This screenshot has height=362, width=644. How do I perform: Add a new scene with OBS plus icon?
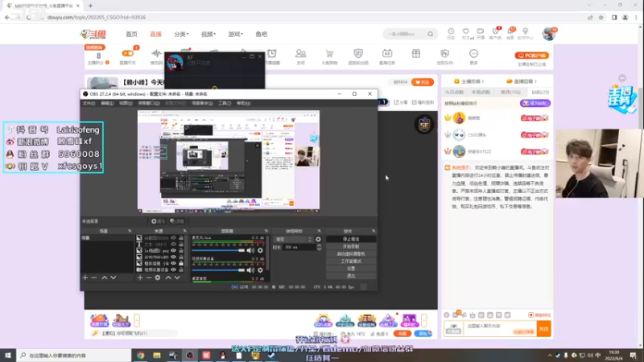pos(85,278)
